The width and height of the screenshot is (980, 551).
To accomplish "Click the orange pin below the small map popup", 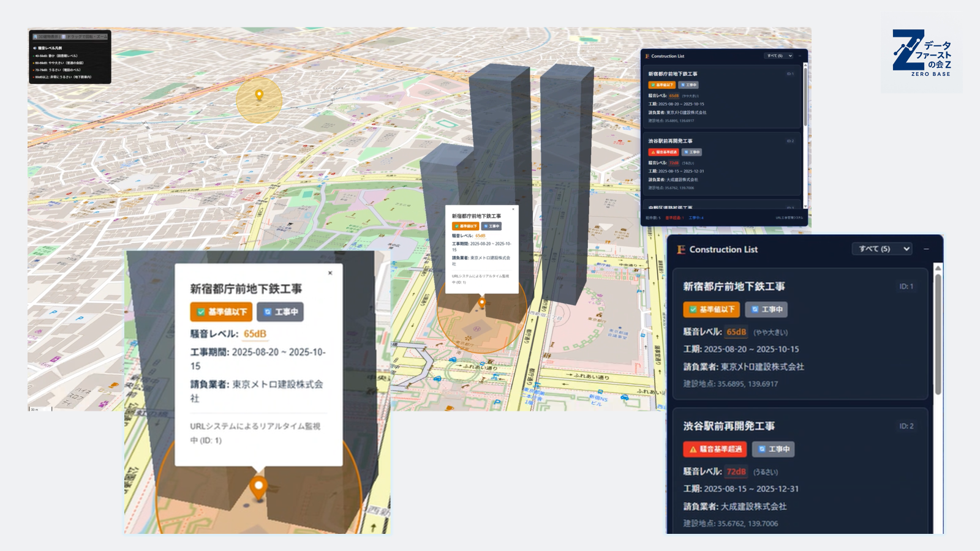I will (x=482, y=302).
